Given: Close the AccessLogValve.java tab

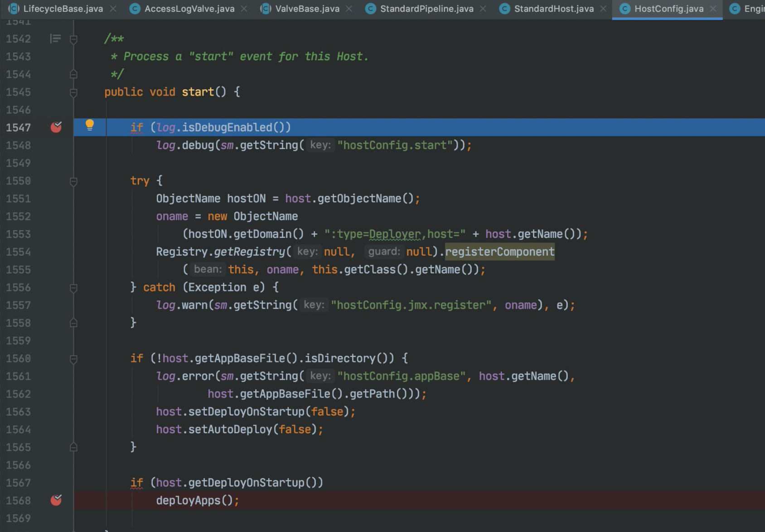Looking at the screenshot, I should tap(244, 9).
